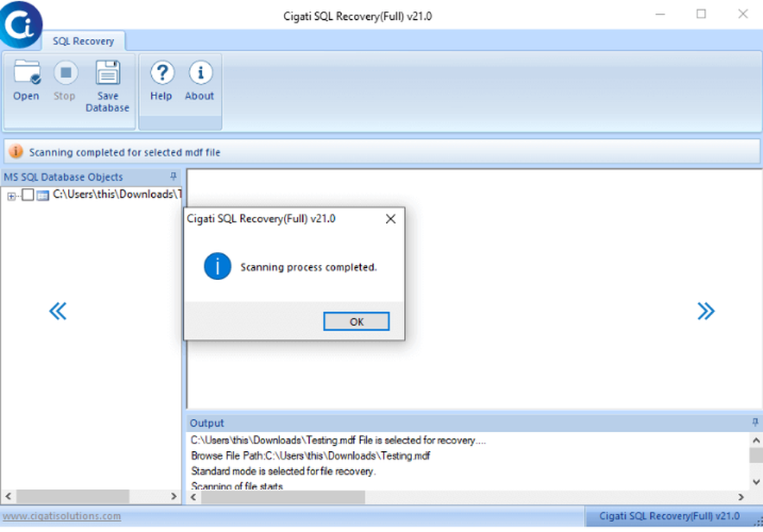Open the www.cigatisolutions.com link
The height and width of the screenshot is (532, 763).
62,516
